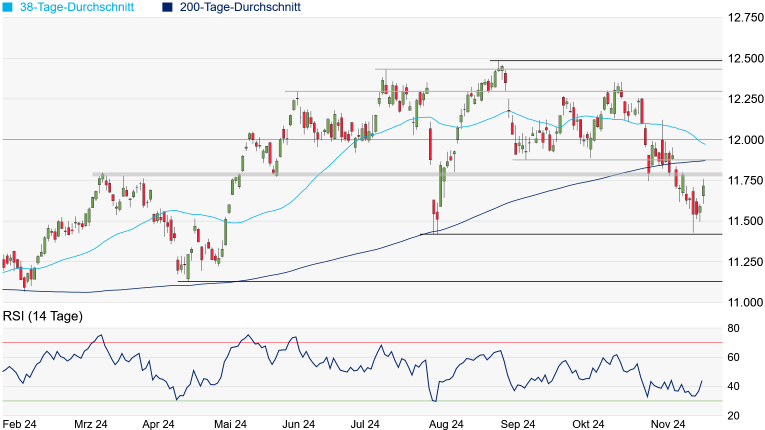
Task: Toggle the 200-Tage-Durchschnitt legend label
Action: point(239,7)
